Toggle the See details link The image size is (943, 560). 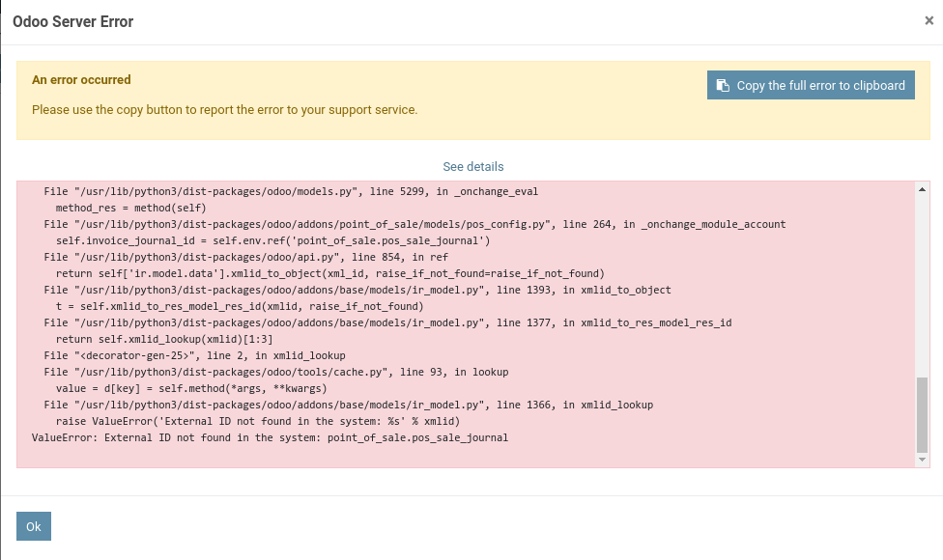[x=473, y=166]
